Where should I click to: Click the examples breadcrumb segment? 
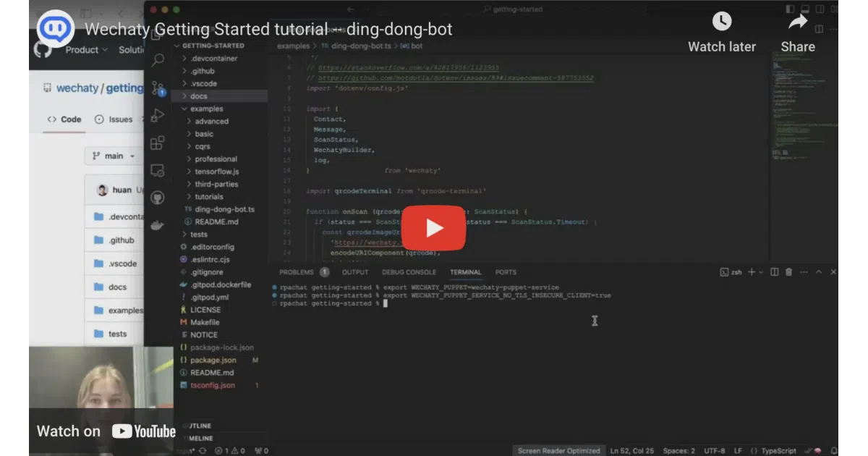tap(293, 46)
